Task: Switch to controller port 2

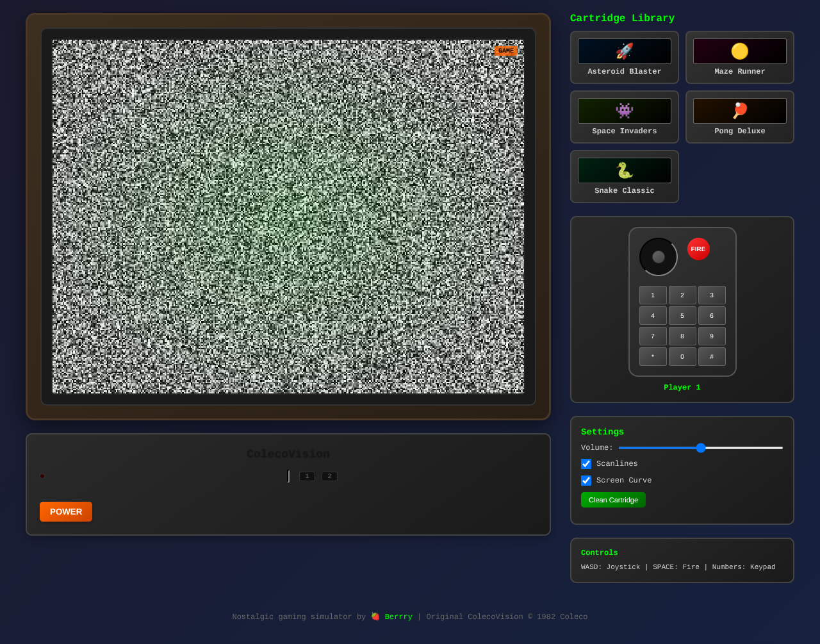Action: (329, 476)
